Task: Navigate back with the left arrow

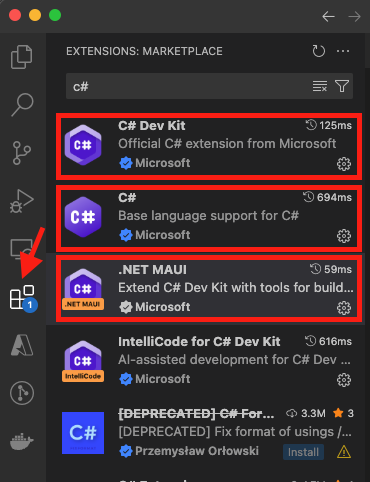Action: click(328, 16)
